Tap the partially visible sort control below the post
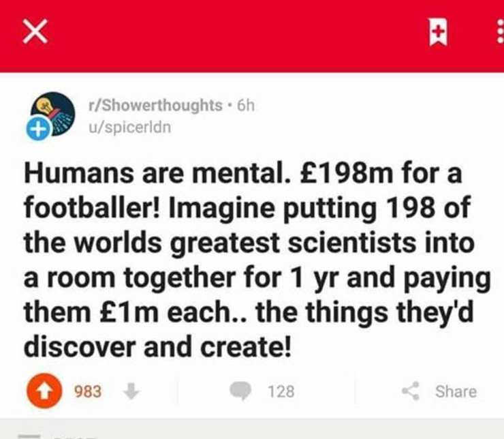Viewport: 504px width, 439px height. click(58, 437)
